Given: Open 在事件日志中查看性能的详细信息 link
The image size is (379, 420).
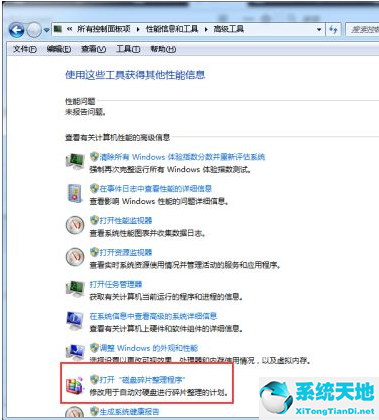Looking at the screenshot, I should (155, 189).
